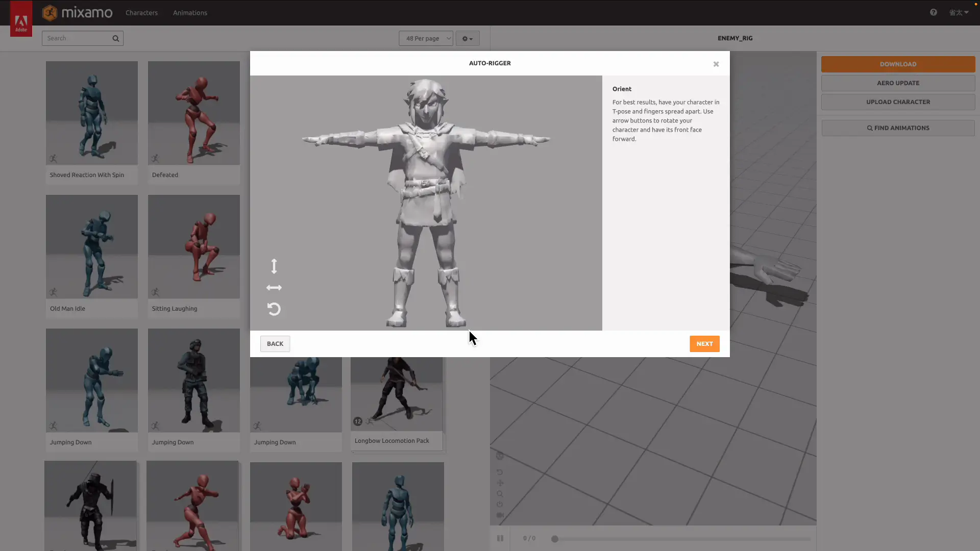This screenshot has width=980, height=551.
Task: Click the NEXT button
Action: 704,344
